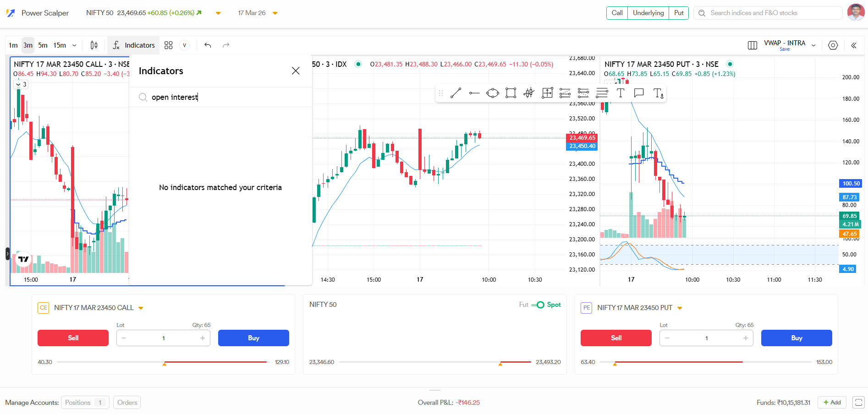Click Buy for the 23450 CALL
Viewport: 868px width, 414px height.
tap(253, 338)
